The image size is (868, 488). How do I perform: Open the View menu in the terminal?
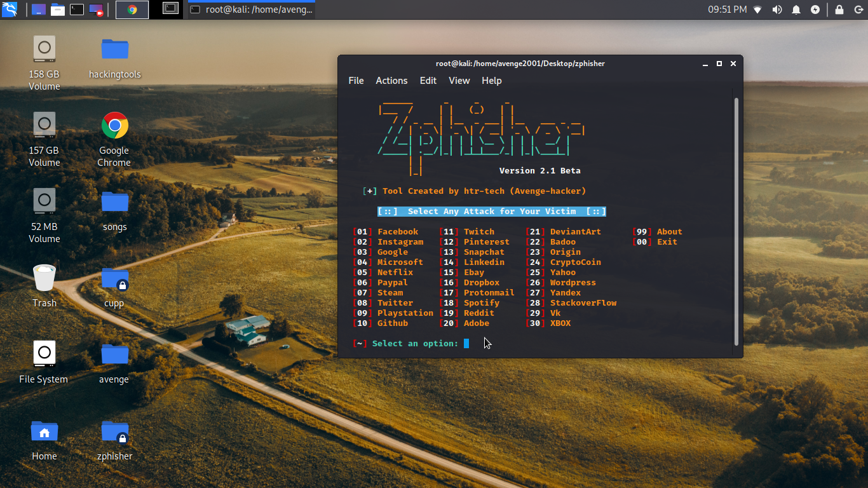pos(459,81)
